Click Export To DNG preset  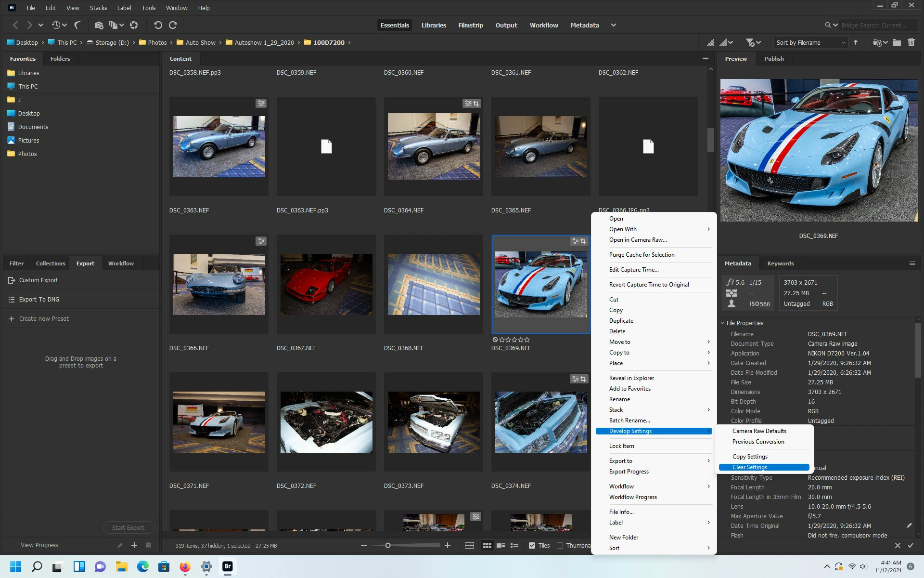(39, 300)
